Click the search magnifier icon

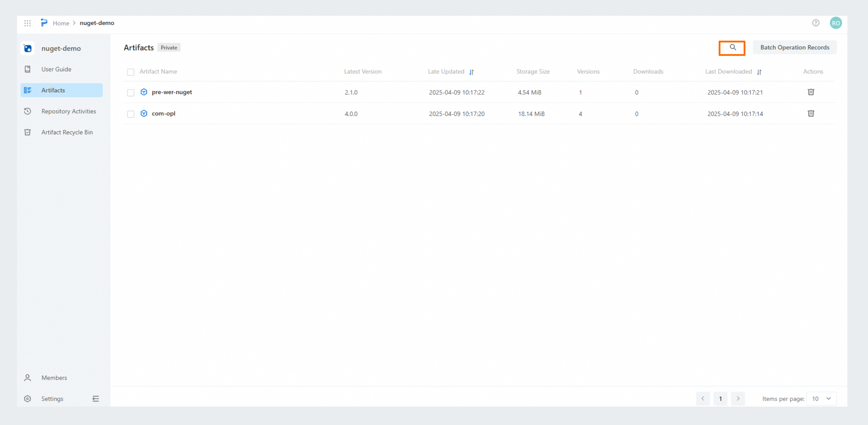point(733,48)
